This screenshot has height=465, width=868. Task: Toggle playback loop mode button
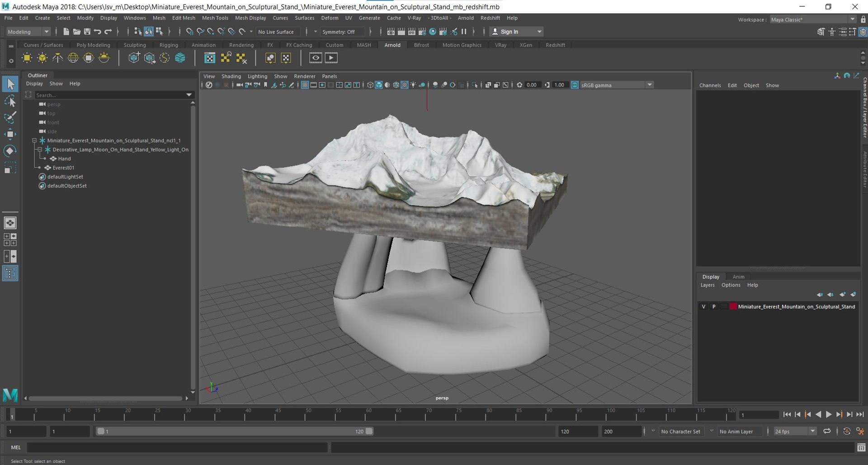(x=827, y=431)
